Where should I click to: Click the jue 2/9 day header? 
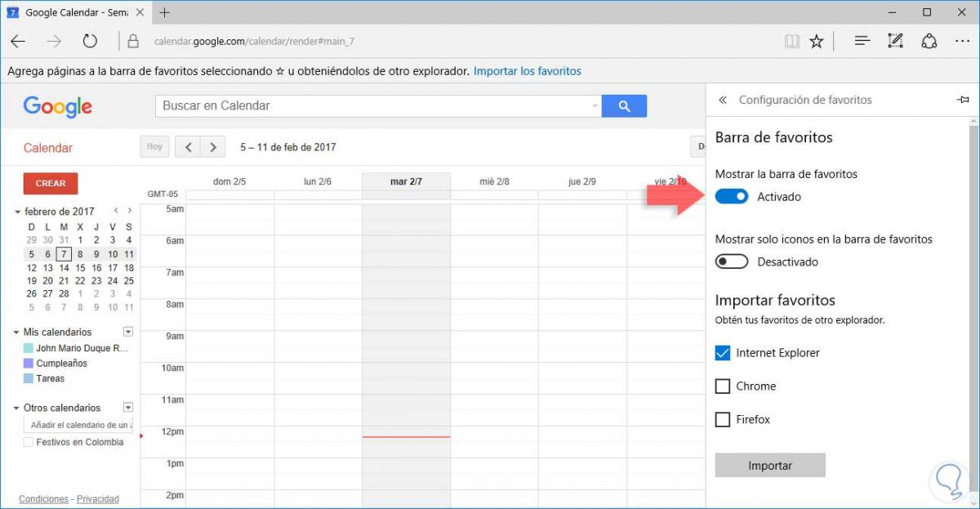coord(582,181)
